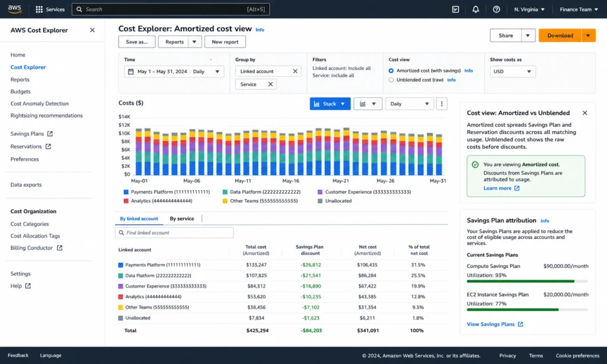
Task: Open the Daily dropdown above the chart
Action: click(410, 104)
